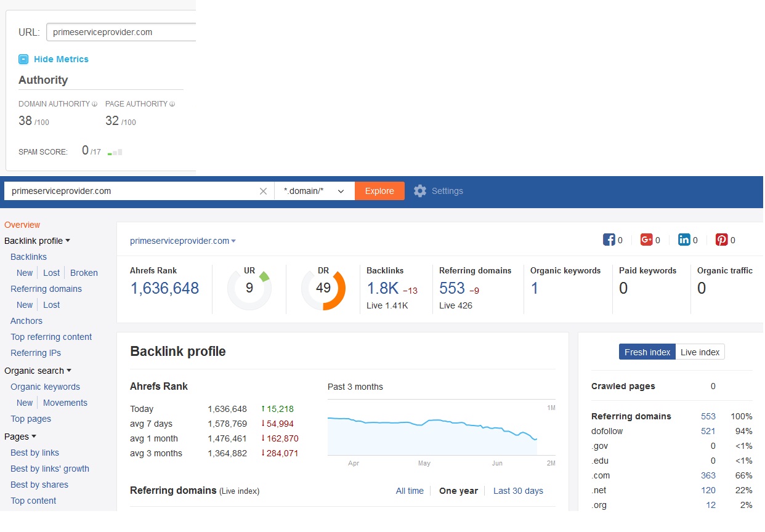Open New under Referring domains
Viewport: 765px width, 532px height.
tap(25, 305)
